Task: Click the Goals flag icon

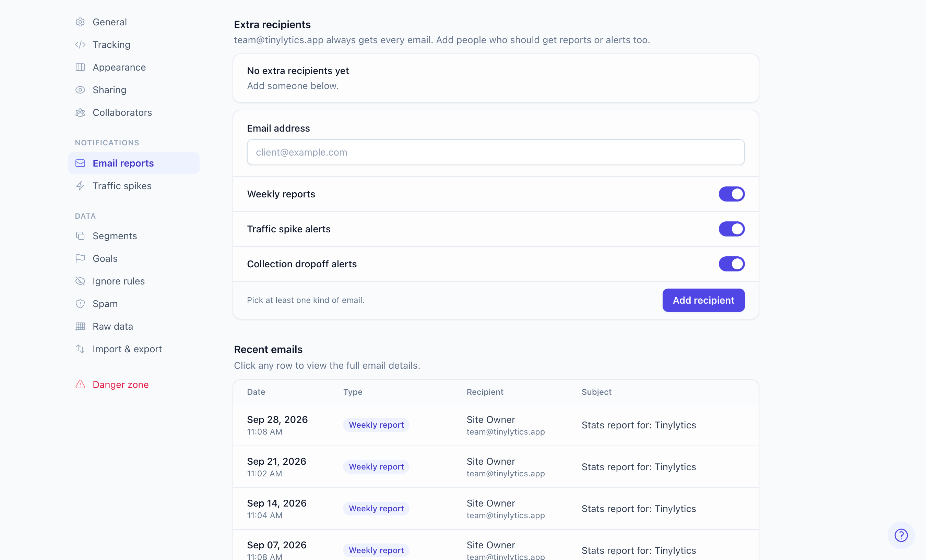Action: click(x=80, y=258)
